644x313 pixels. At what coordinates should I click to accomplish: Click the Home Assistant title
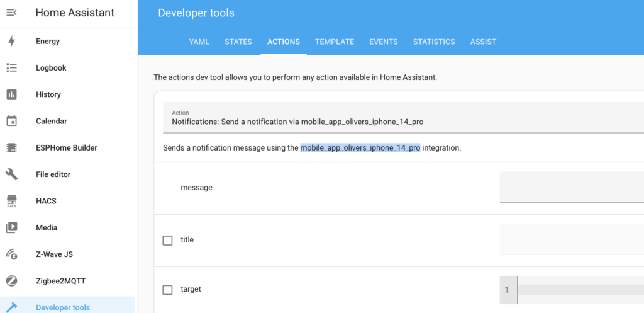75,13
